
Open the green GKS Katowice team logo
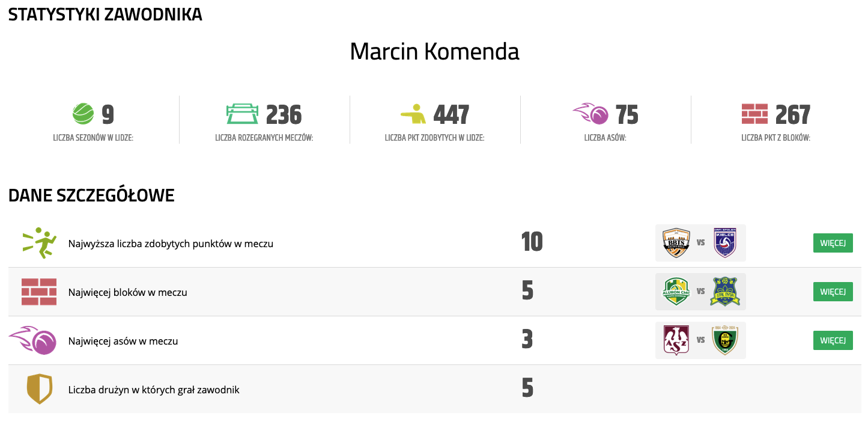coord(725,340)
